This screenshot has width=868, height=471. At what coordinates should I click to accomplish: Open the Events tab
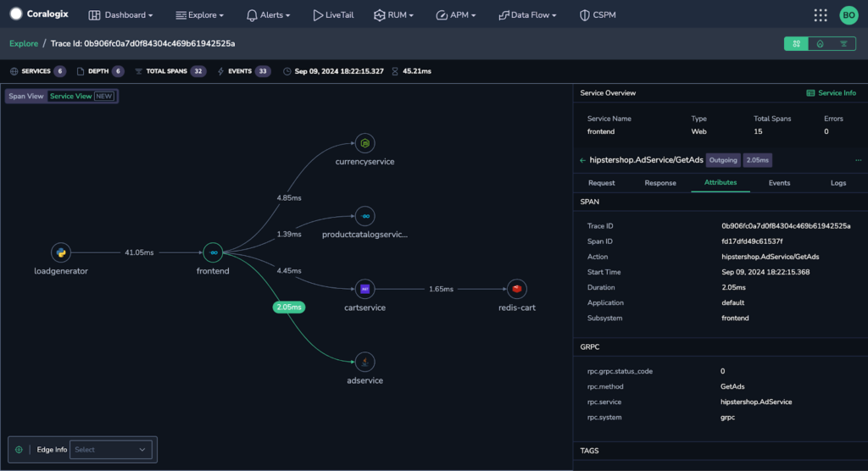(779, 183)
